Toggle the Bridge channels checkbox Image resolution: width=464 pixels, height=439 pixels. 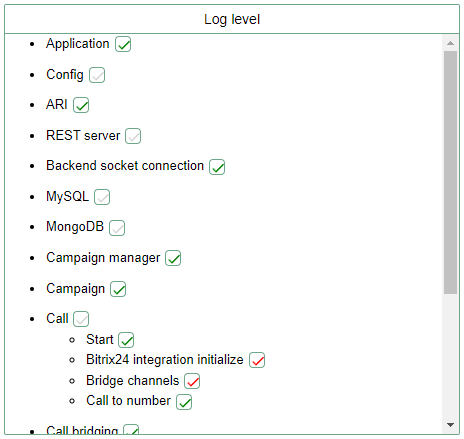pos(192,381)
